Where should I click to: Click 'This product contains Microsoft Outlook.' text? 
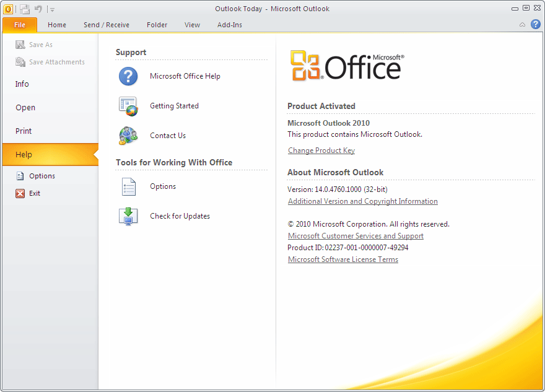(355, 134)
